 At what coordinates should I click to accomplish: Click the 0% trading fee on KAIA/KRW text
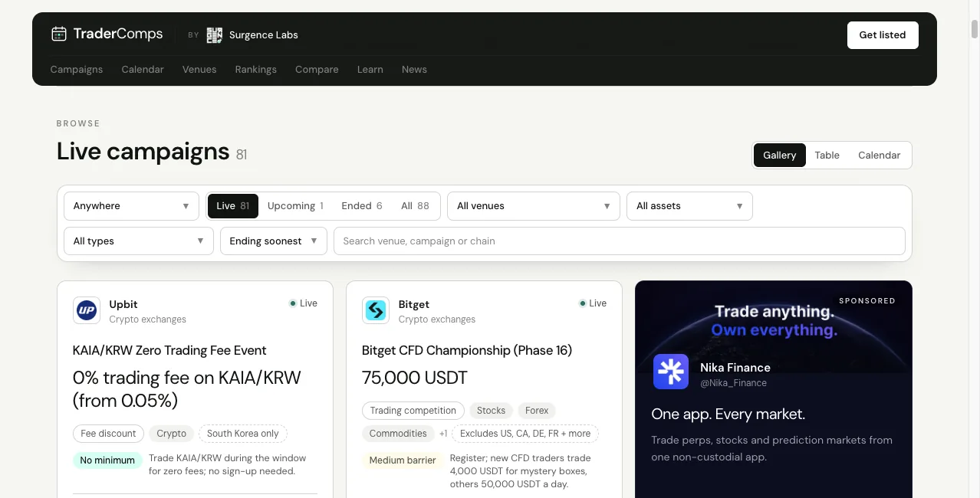[x=187, y=389]
